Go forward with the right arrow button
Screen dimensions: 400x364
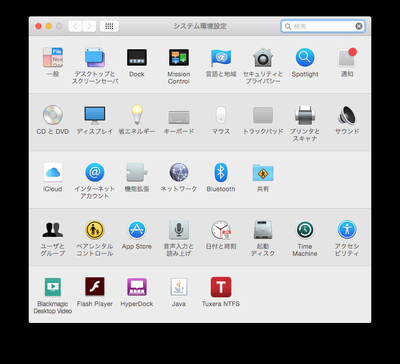(89, 26)
